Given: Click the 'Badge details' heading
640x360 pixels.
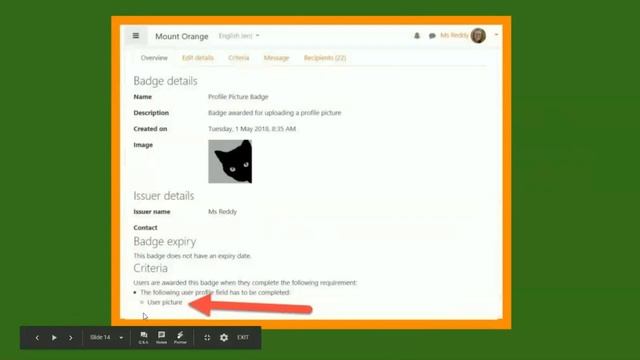Looking at the screenshot, I should [x=165, y=81].
